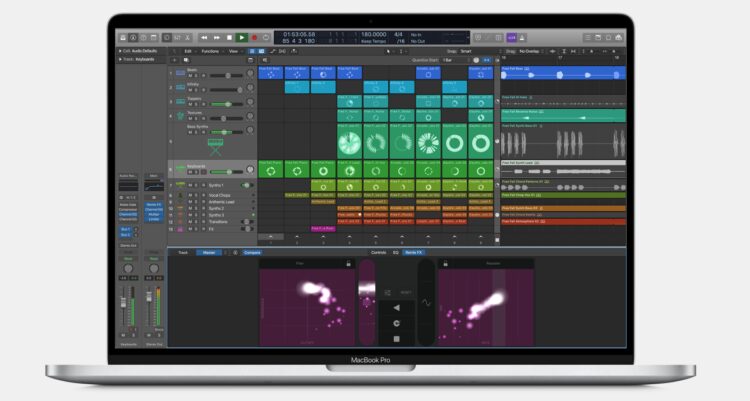Click the square stop button in Remix FX
Screen dimensions: 750x401
coord(396,337)
